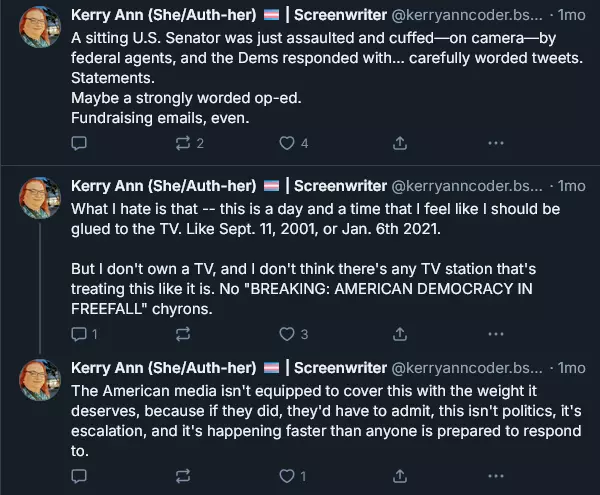The width and height of the screenshot is (600, 495).
Task: Share the Senator assaulted post
Action: (x=400, y=143)
